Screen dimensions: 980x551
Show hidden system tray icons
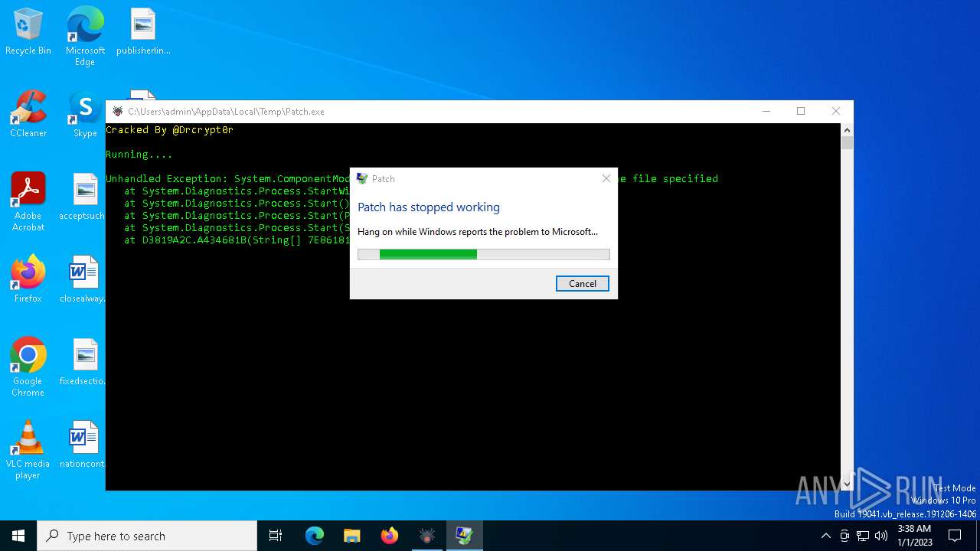[x=825, y=536]
